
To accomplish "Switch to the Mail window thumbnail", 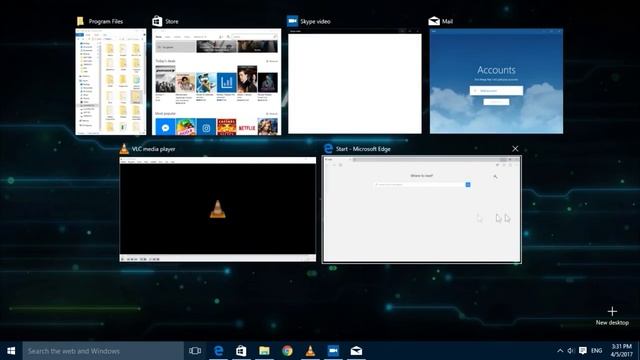I will pos(496,81).
